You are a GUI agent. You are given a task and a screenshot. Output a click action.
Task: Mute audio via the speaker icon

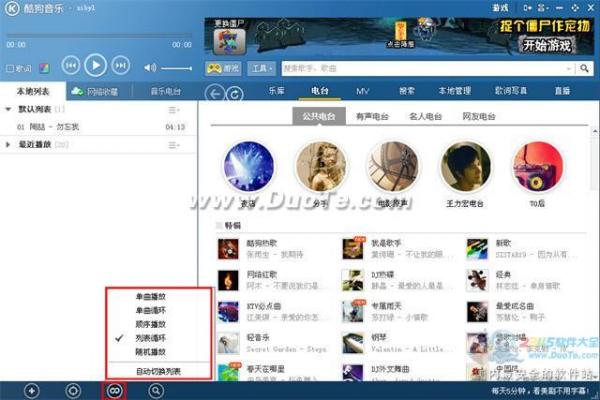150,68
